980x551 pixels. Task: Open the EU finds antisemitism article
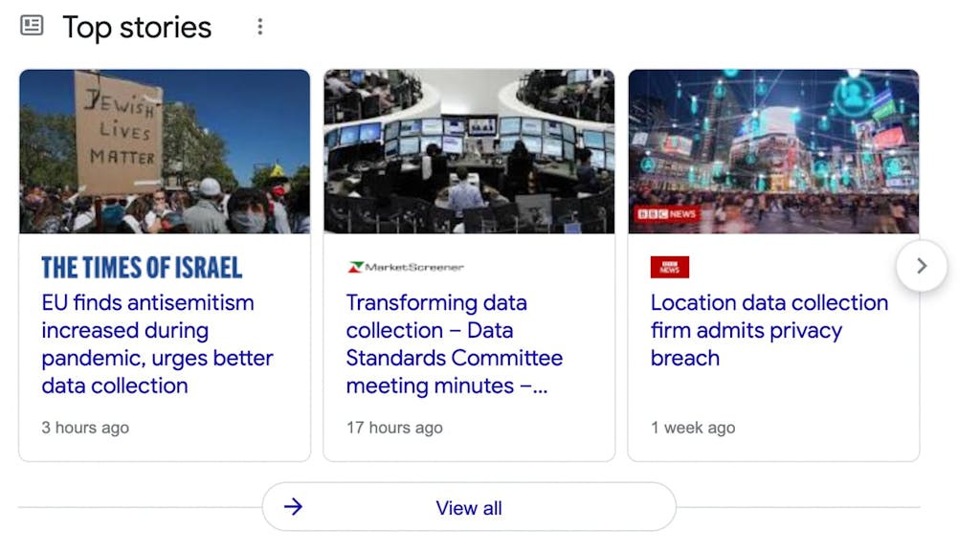pos(157,343)
